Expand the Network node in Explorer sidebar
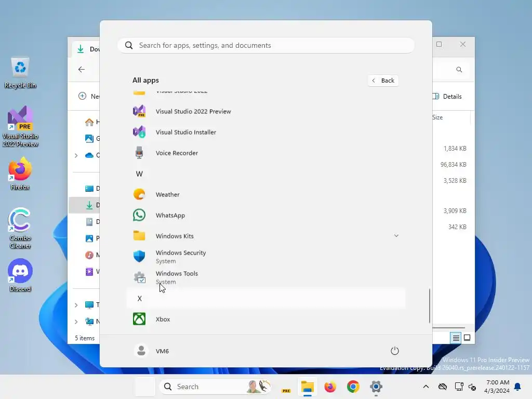 [x=76, y=322]
